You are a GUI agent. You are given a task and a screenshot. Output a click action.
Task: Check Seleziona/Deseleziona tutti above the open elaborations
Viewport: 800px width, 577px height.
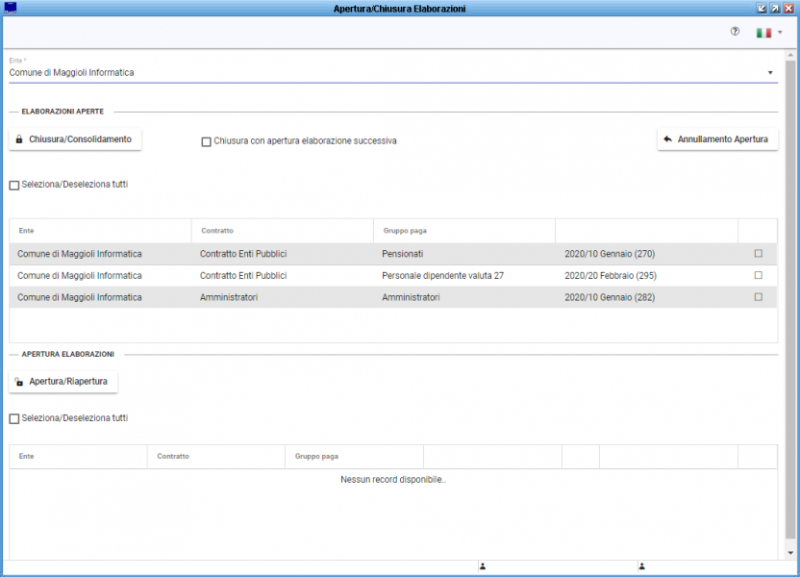click(14, 184)
